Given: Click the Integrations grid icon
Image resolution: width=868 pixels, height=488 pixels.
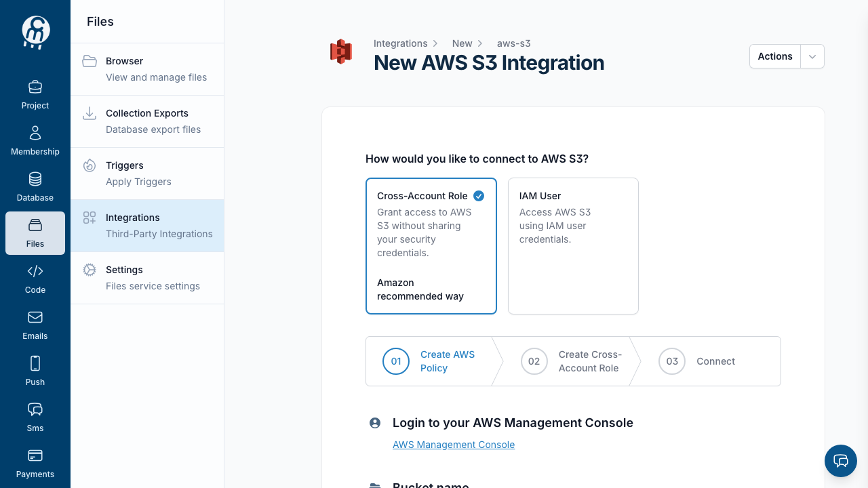Looking at the screenshot, I should 90,218.
